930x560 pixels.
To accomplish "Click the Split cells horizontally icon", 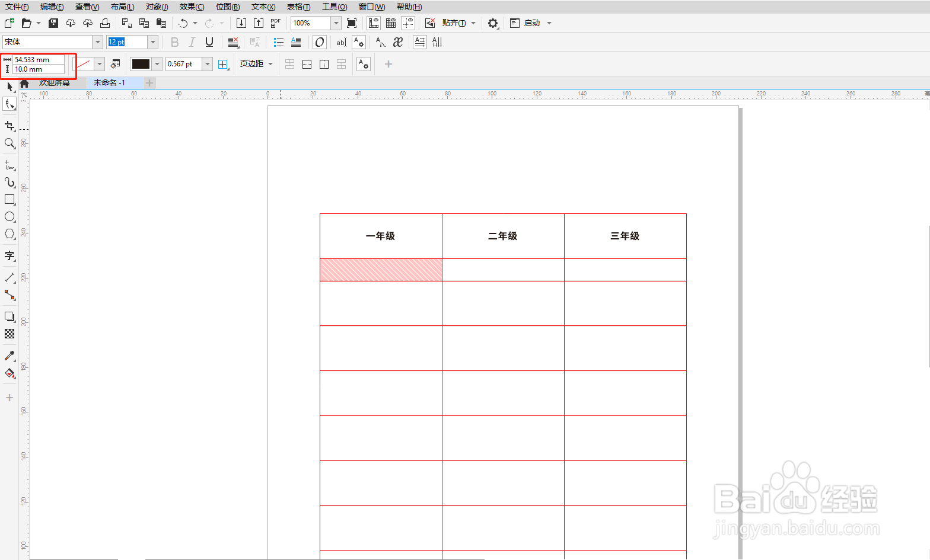I will pos(307,64).
